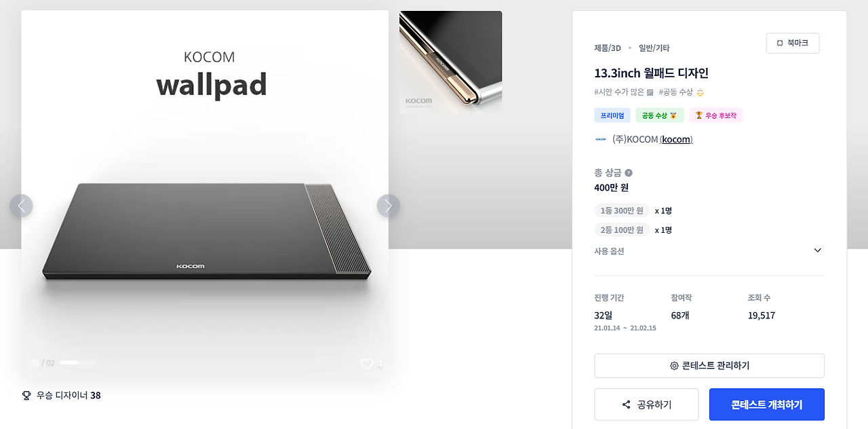Select the 제품/3D category breadcrumb
This screenshot has height=429, width=868.
click(x=608, y=48)
